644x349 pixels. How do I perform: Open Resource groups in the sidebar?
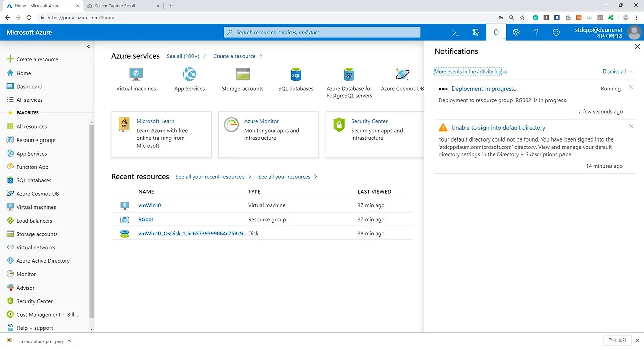[36, 140]
